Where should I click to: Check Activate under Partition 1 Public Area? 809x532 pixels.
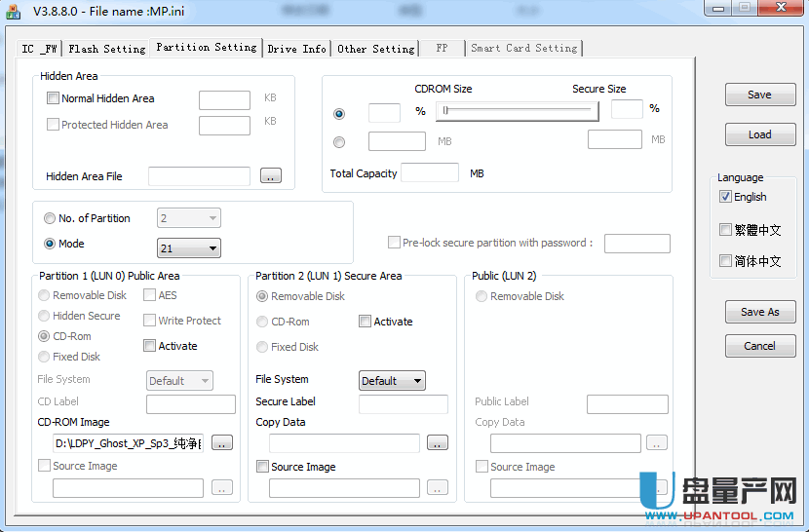[x=150, y=346]
